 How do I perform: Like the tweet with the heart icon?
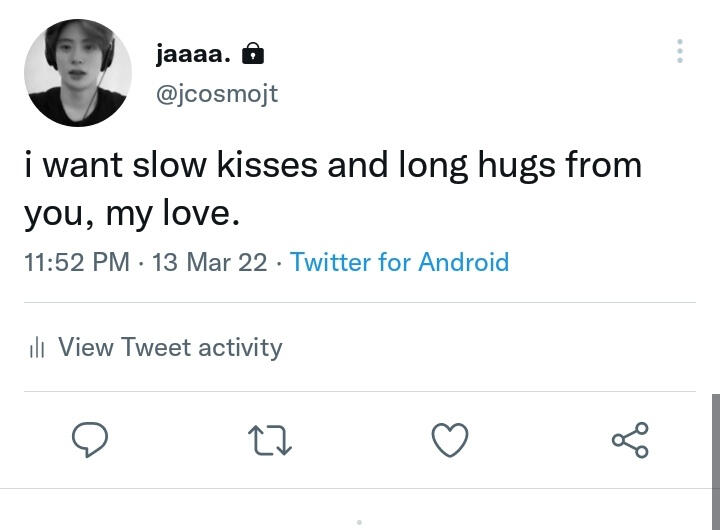(x=450, y=440)
